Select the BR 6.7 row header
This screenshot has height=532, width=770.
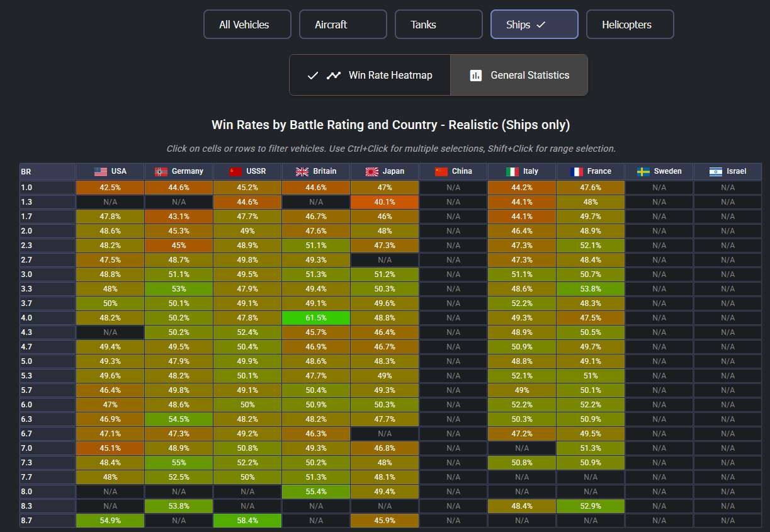48,433
